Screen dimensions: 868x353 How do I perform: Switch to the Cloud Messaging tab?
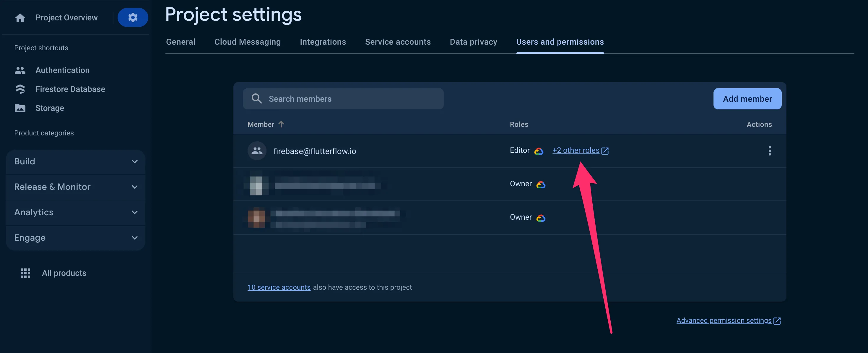coord(247,42)
